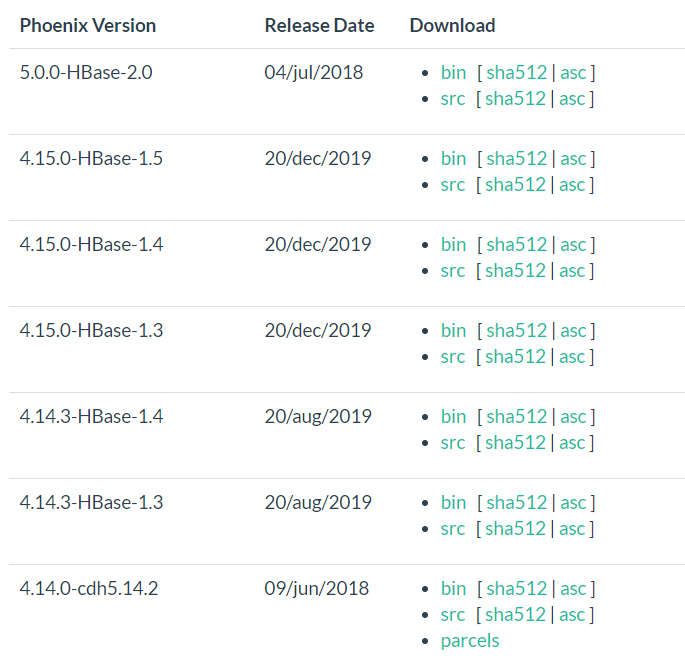Download bin for 4.15.0-HBase-1.5
The height and width of the screenshot is (668, 685).
[453, 159]
